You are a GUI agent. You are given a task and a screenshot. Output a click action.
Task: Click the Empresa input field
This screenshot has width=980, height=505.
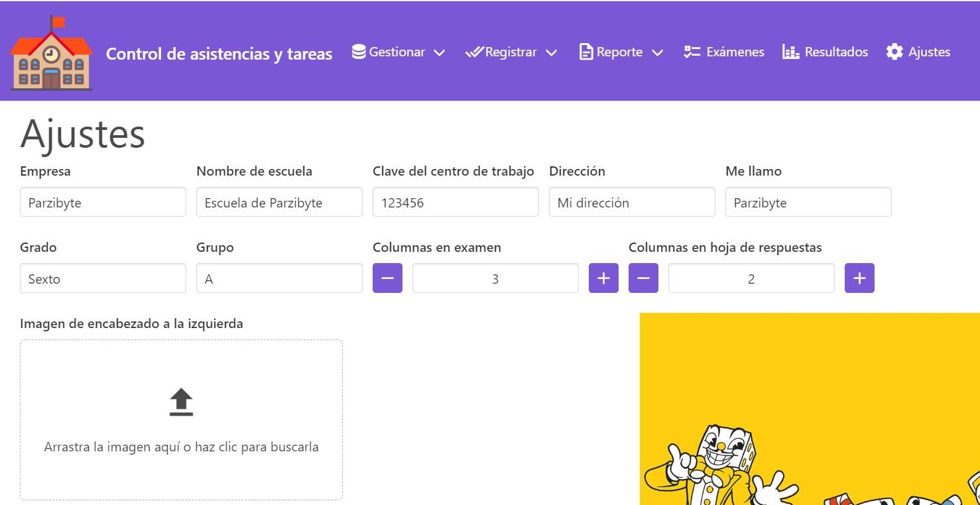103,202
